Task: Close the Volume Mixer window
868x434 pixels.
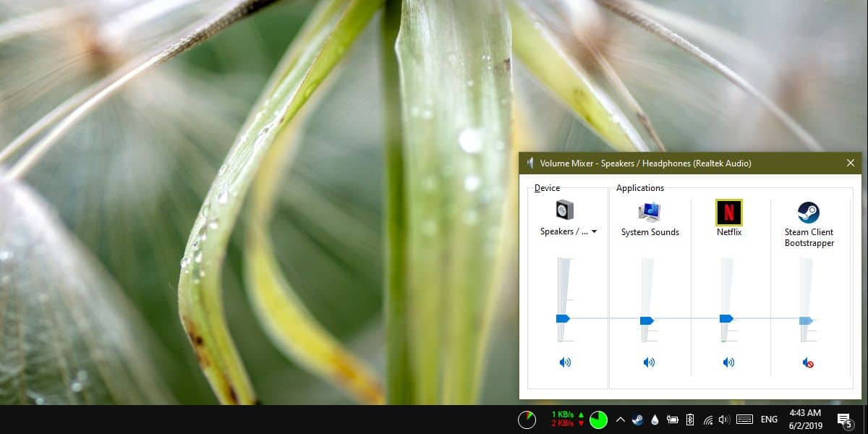Action: [x=850, y=163]
